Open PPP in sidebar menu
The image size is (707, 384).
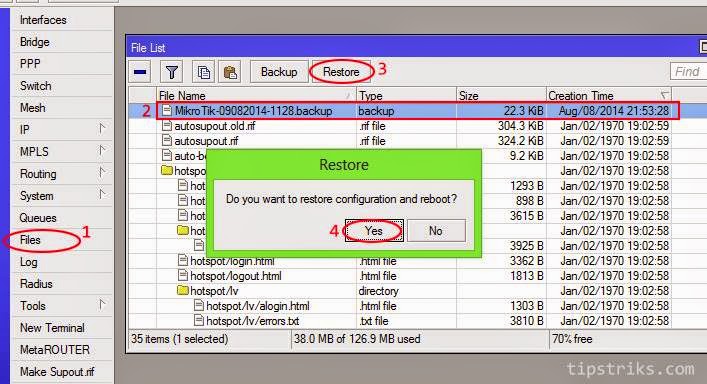coord(30,64)
